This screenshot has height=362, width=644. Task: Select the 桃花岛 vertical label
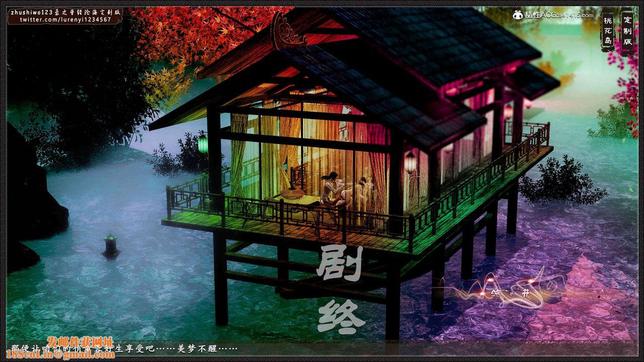tap(608, 31)
